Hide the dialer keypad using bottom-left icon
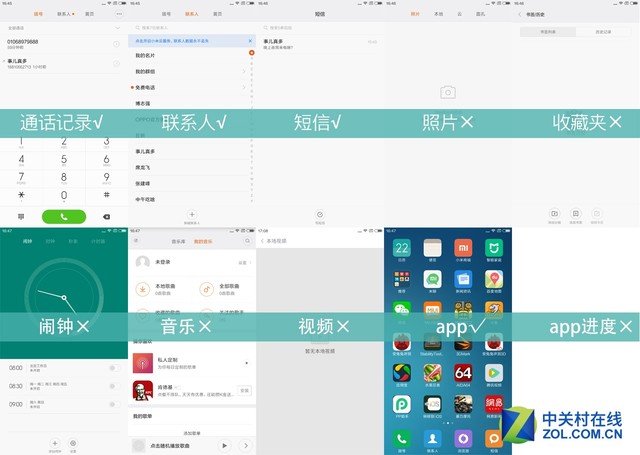The image size is (640, 455). pos(21,217)
